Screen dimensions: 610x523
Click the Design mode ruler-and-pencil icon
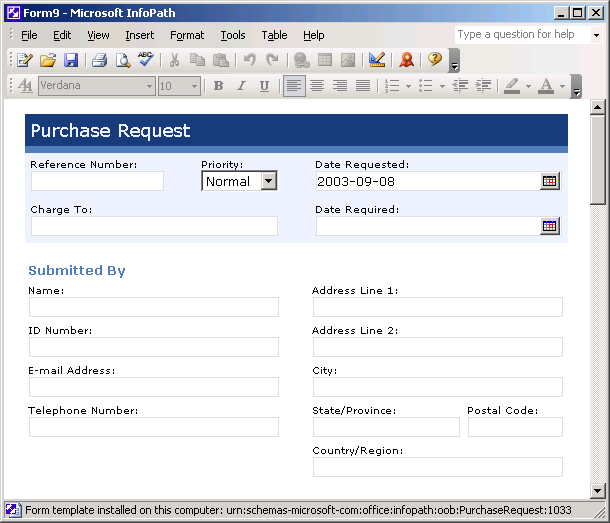tap(377, 60)
